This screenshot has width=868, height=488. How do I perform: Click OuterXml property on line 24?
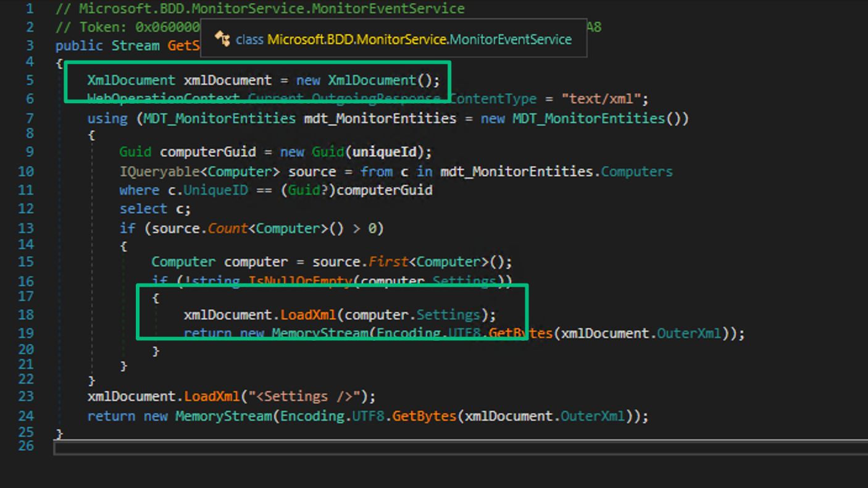[x=592, y=416]
